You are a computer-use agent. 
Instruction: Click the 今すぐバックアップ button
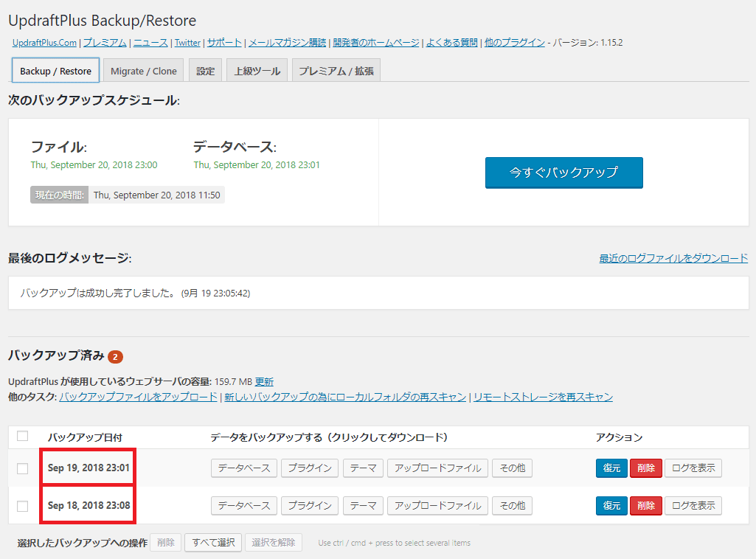563,173
